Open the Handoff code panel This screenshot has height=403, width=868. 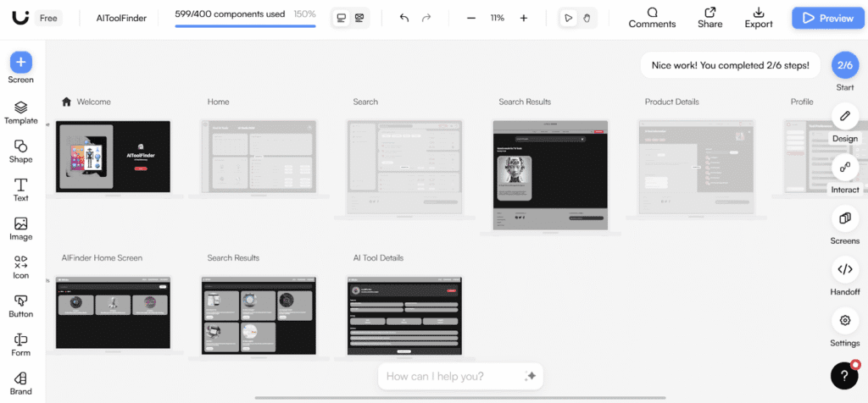click(844, 271)
